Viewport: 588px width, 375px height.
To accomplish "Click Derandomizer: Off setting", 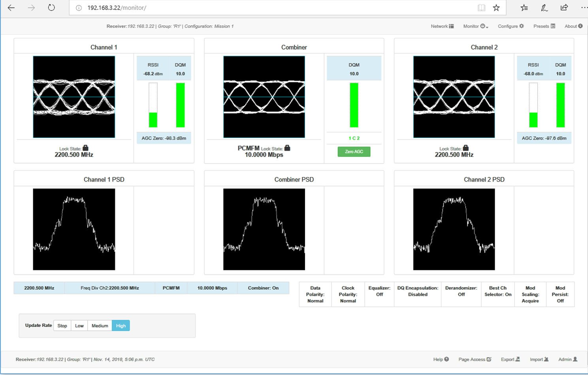I will 461,294.
